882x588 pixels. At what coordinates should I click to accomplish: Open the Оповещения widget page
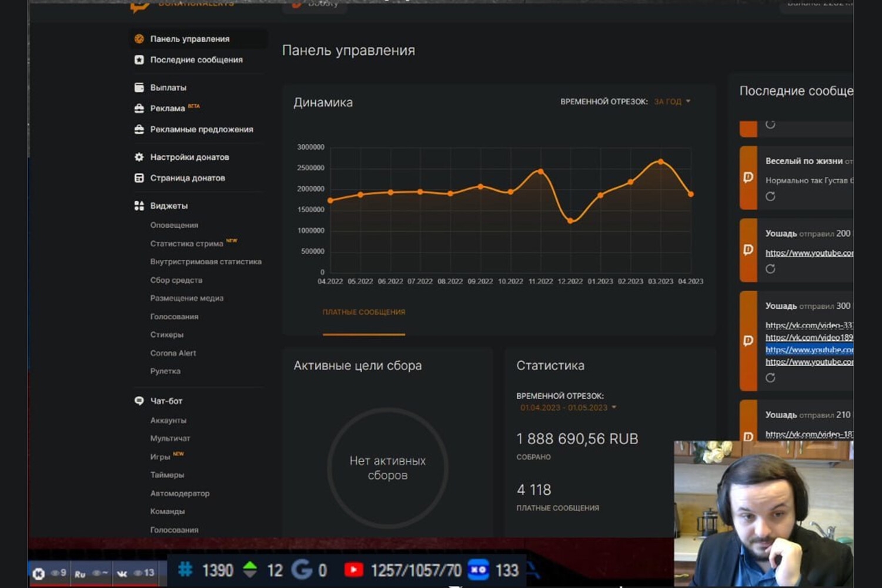point(174,225)
